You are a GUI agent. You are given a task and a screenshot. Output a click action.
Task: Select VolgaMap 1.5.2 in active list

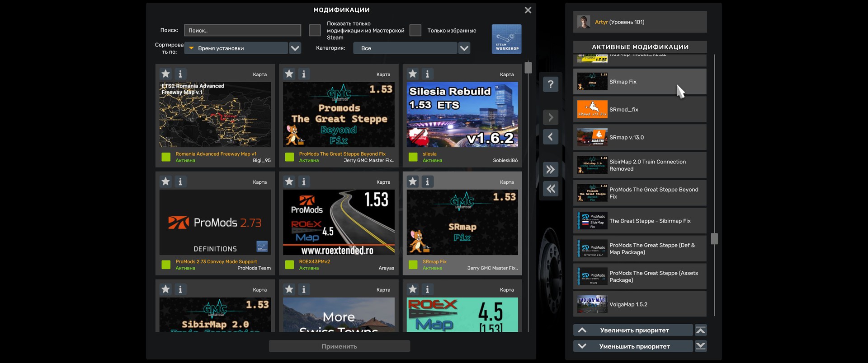click(640, 304)
